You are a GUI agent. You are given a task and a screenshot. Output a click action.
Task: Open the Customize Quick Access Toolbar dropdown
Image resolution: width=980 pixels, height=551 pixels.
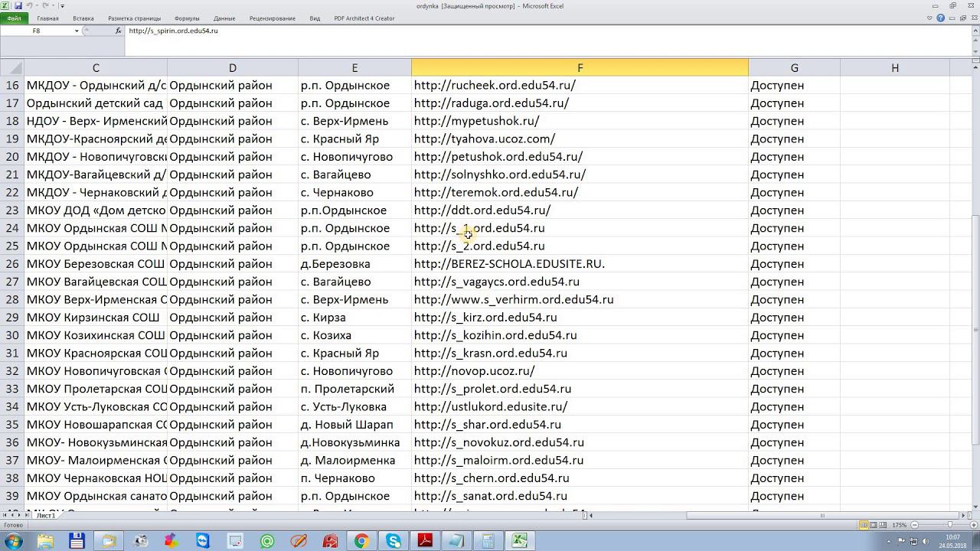coord(62,6)
